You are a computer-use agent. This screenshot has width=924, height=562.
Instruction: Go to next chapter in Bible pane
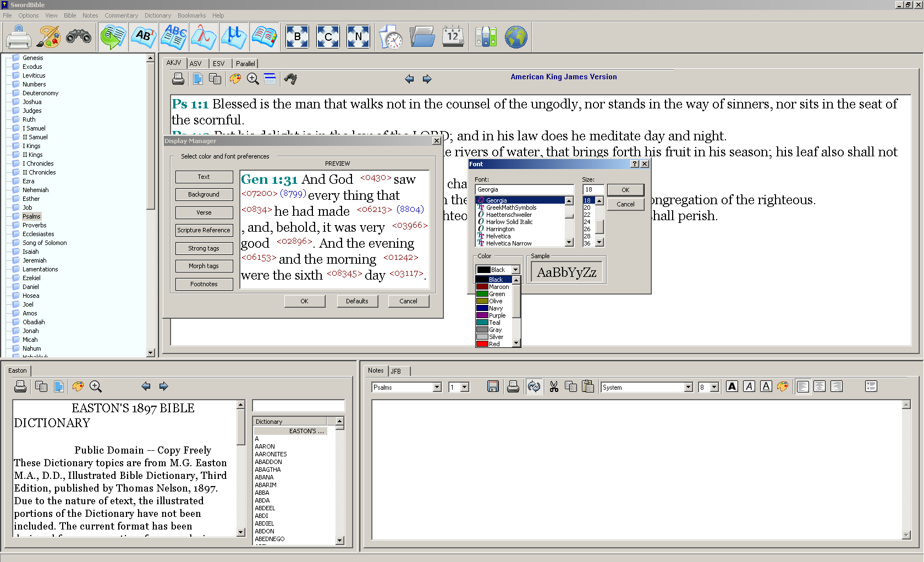coord(427,79)
